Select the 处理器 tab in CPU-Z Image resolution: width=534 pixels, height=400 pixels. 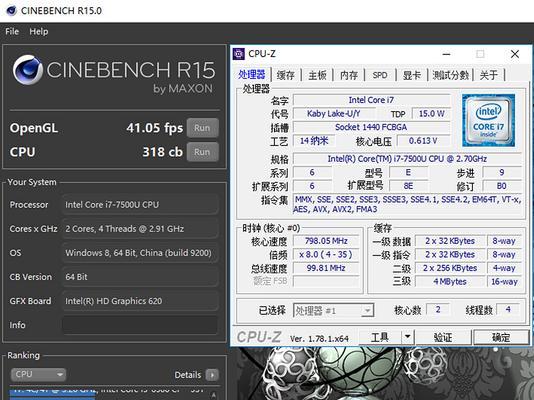[x=252, y=74]
